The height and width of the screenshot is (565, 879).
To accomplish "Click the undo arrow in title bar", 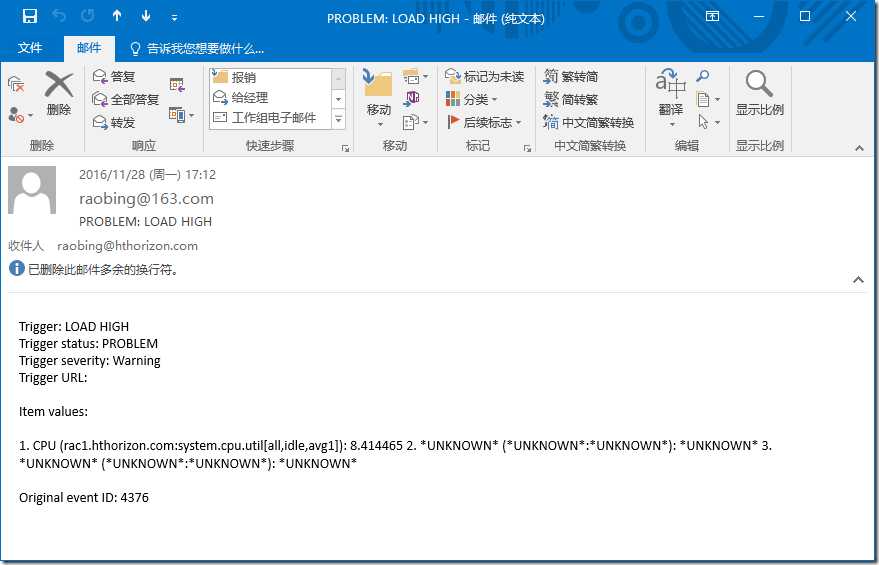I will point(59,17).
